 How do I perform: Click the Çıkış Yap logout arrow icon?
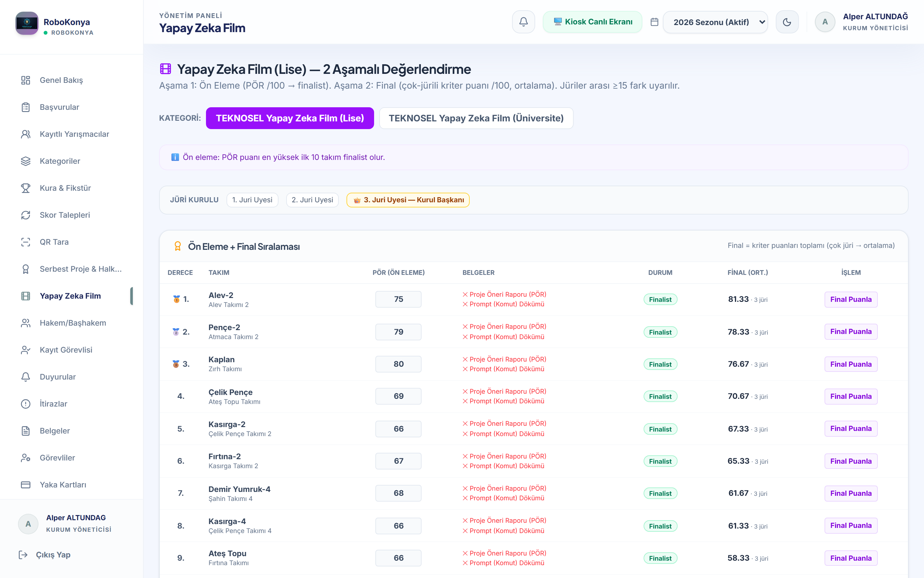pos(23,555)
